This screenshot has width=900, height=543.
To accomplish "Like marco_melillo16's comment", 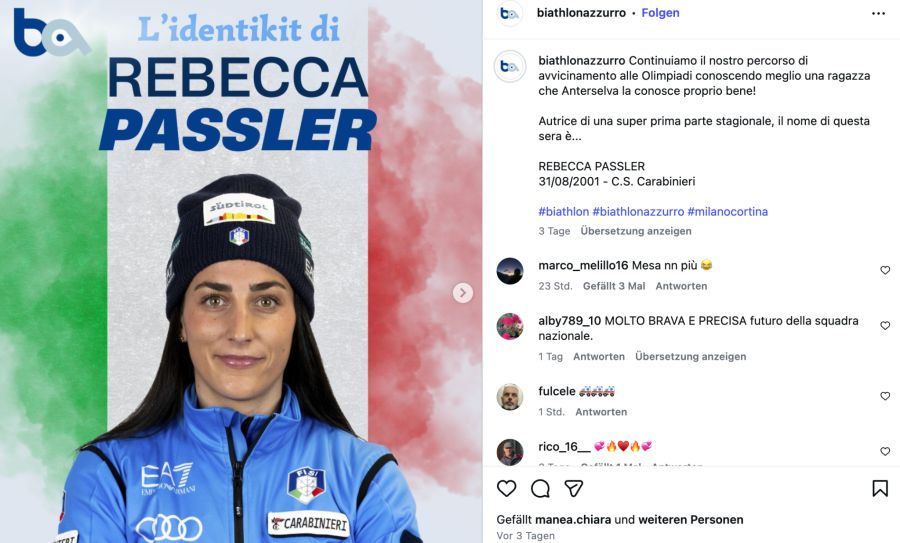I will tap(885, 270).
